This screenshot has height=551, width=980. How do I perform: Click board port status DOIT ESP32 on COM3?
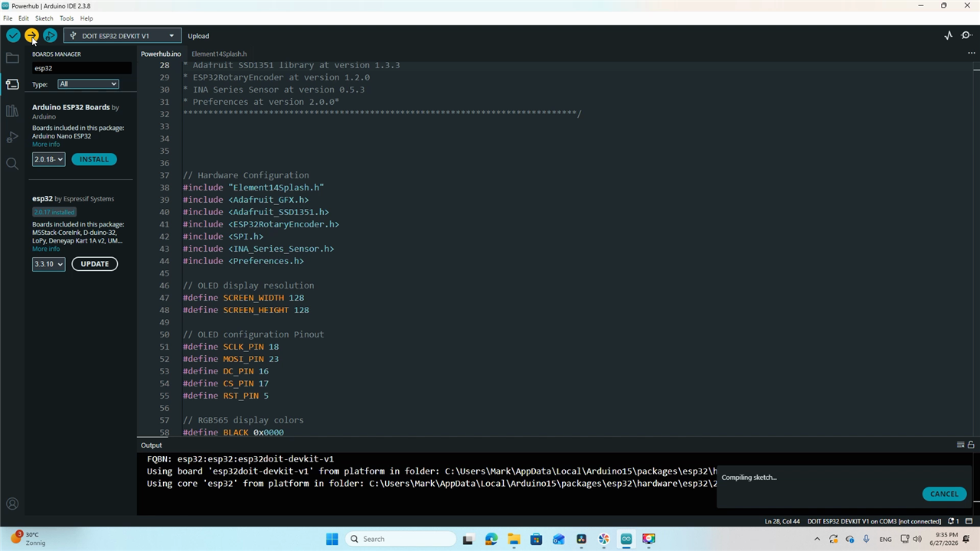(x=874, y=521)
